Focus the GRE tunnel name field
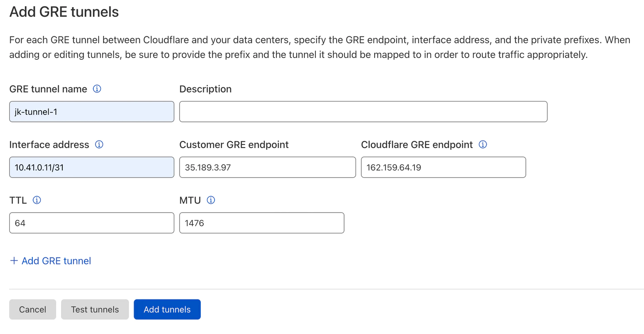This screenshot has height=334, width=644. point(92,112)
